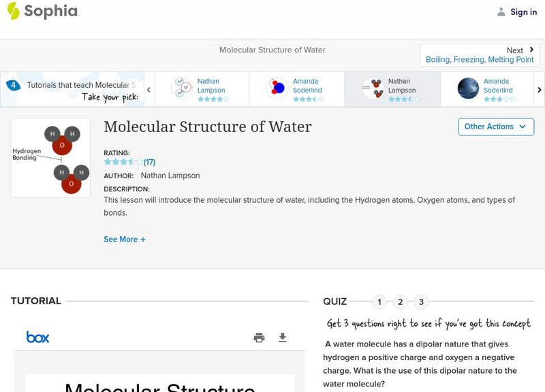Click the tutorials count badge showing 4
Screen dimensions: 545x392
pos(13,85)
